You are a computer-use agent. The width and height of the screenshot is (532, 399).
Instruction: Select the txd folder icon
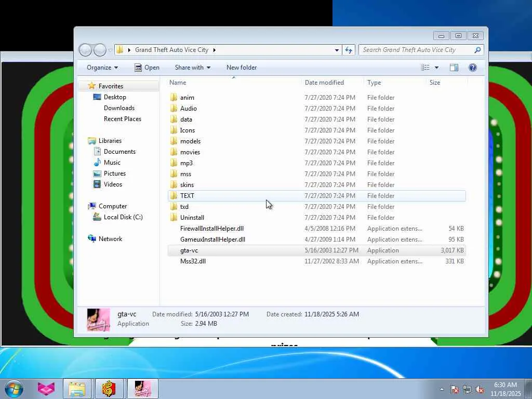coord(174,207)
